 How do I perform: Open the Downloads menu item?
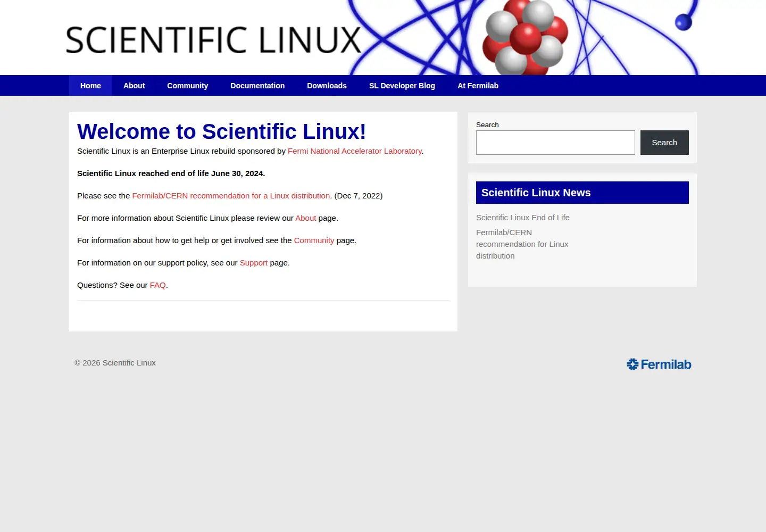[x=327, y=86]
